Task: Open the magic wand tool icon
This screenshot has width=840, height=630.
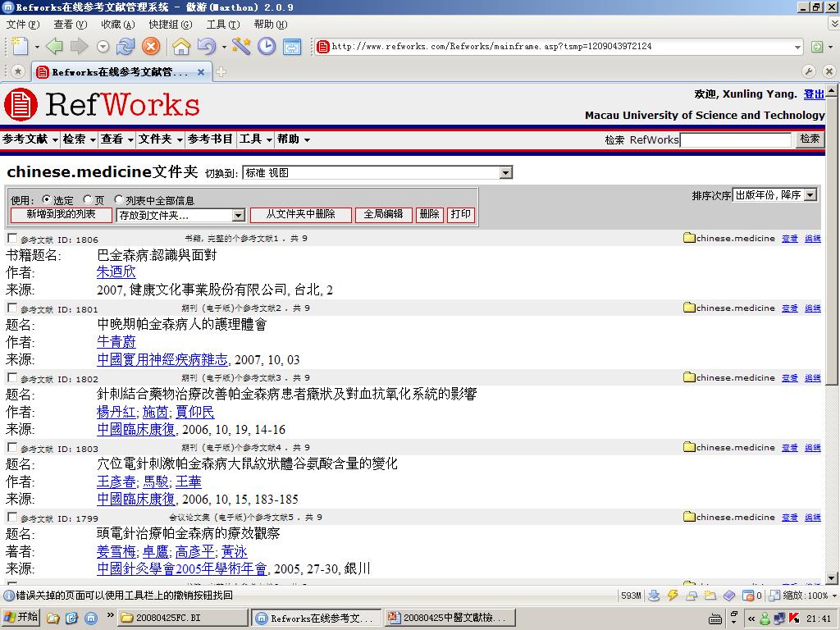Action: click(x=241, y=47)
